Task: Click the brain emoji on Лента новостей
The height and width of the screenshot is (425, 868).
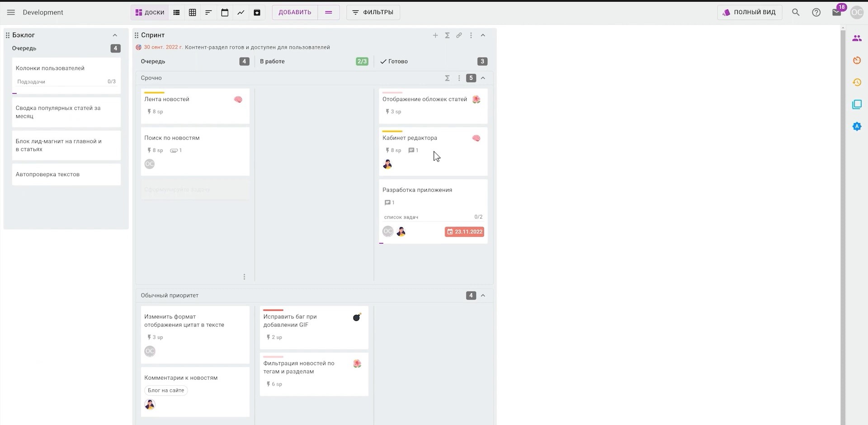Action: [x=238, y=100]
